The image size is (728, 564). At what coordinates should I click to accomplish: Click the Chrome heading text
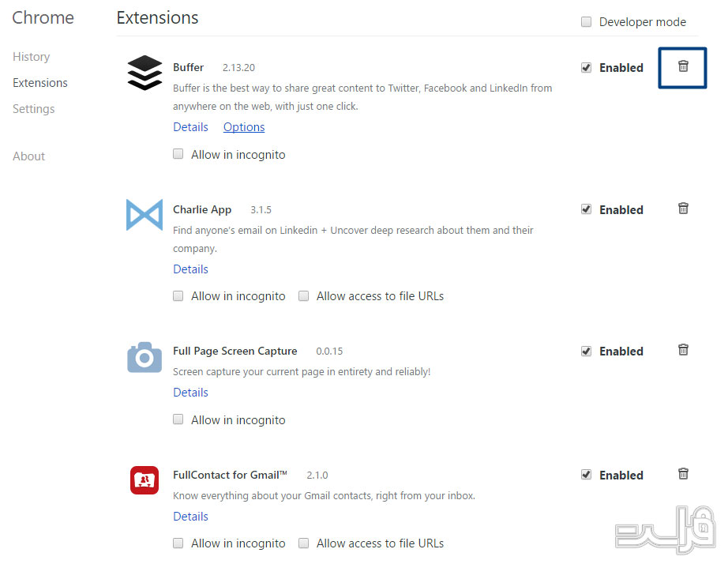pyautogui.click(x=43, y=17)
